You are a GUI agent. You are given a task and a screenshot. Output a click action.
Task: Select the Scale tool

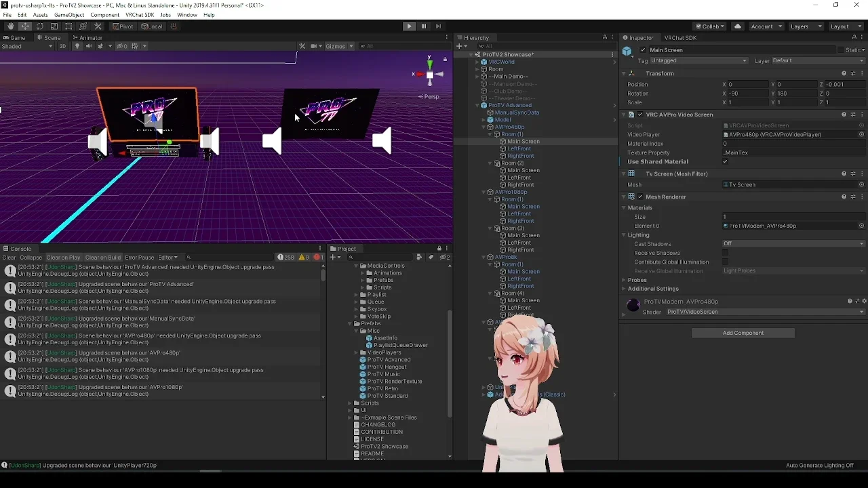point(54,26)
